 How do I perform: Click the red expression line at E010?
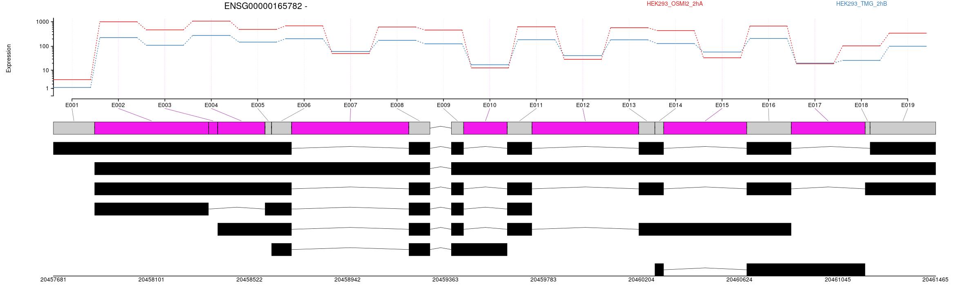pyautogui.click(x=490, y=68)
